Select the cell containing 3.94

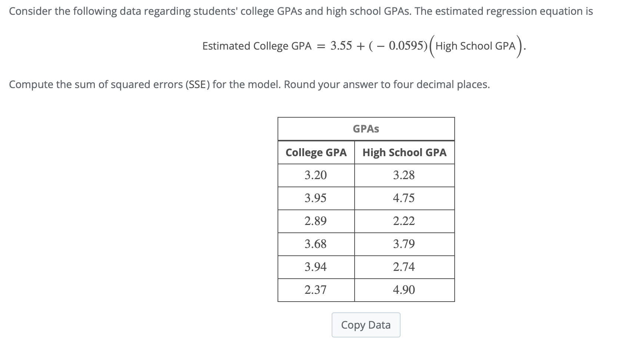coord(316,267)
